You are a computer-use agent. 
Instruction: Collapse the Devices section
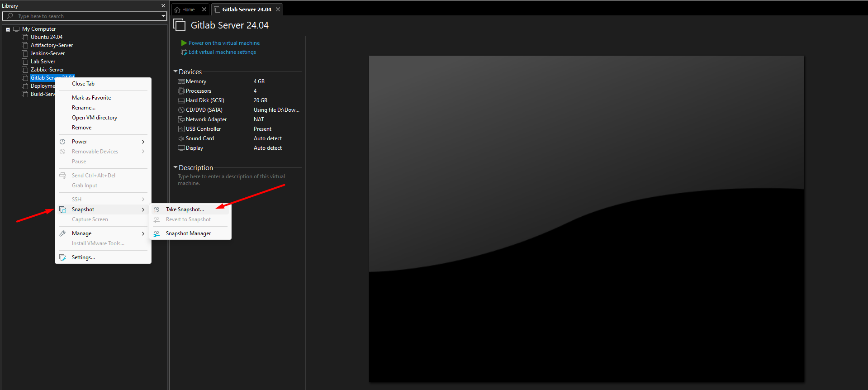[x=175, y=71]
